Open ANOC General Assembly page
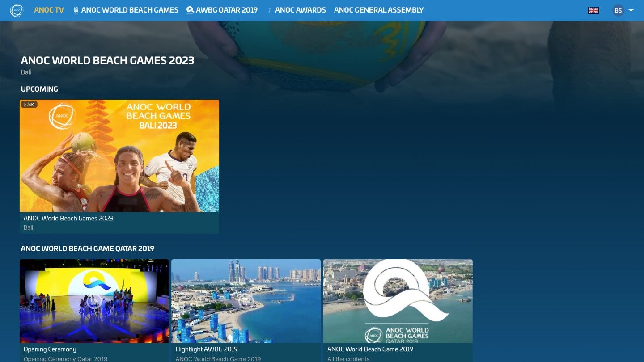Viewport: 644px width, 362px height. tap(379, 10)
